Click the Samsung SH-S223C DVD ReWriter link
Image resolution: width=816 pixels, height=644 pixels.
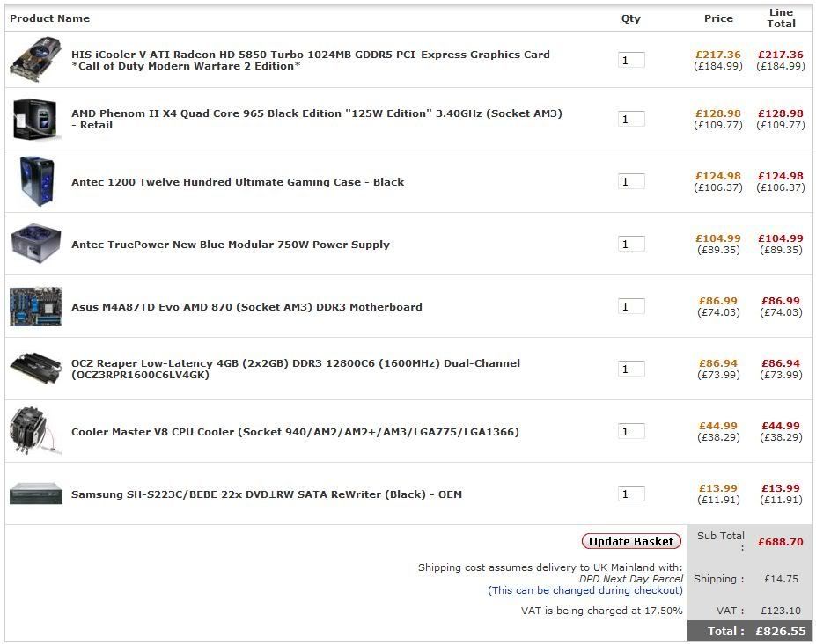(x=266, y=494)
